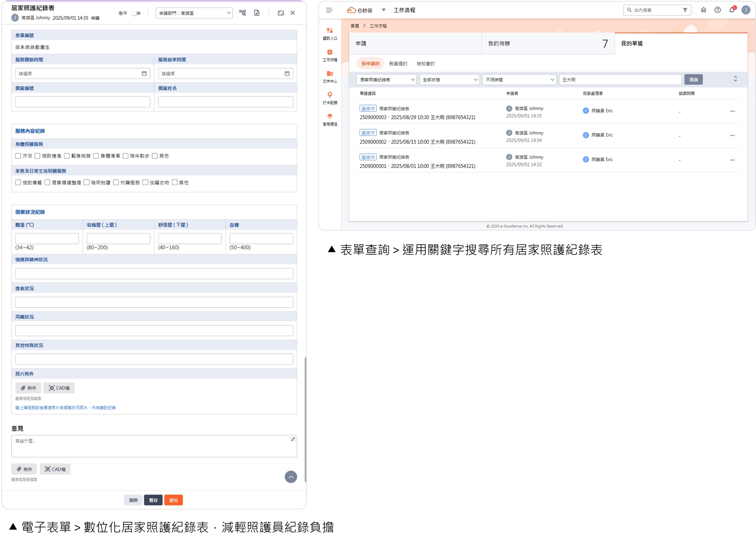Open the workflow diagram icon in form header
The width and height of the screenshot is (756, 543).
[x=242, y=13]
